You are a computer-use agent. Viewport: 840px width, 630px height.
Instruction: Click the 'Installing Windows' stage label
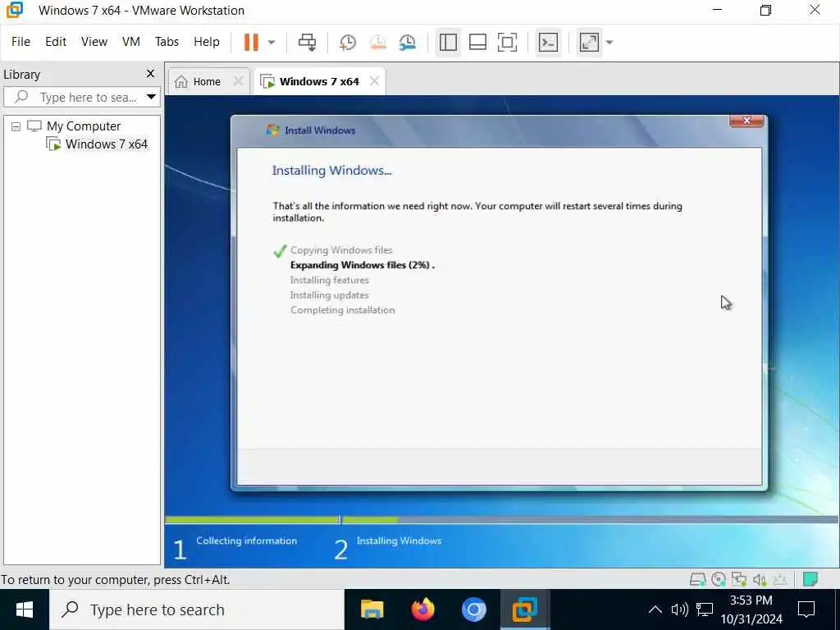click(399, 541)
